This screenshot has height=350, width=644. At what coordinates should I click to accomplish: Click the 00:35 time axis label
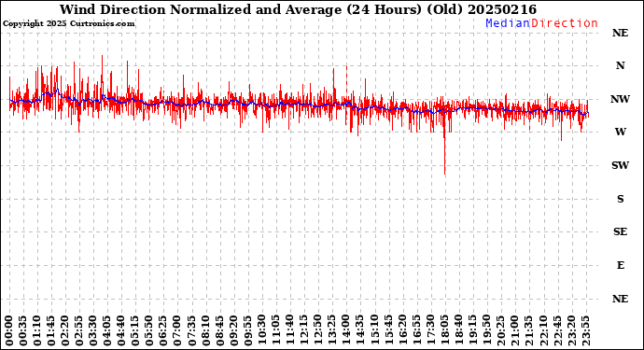(23, 330)
